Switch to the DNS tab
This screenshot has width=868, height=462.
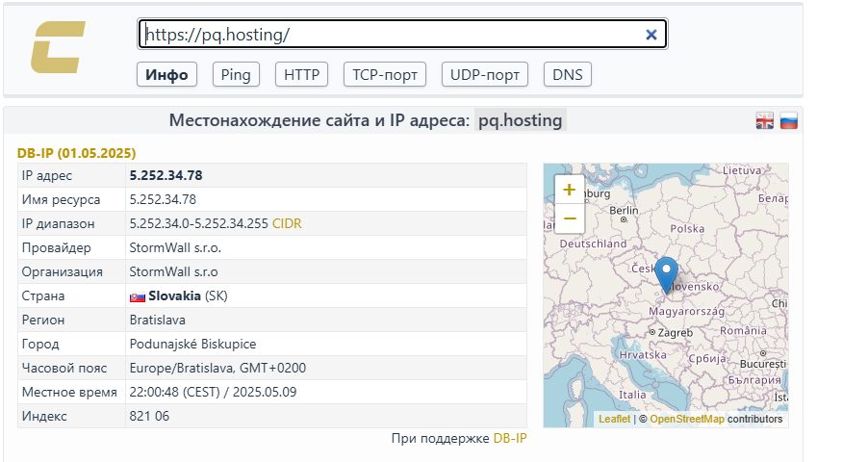pos(568,74)
